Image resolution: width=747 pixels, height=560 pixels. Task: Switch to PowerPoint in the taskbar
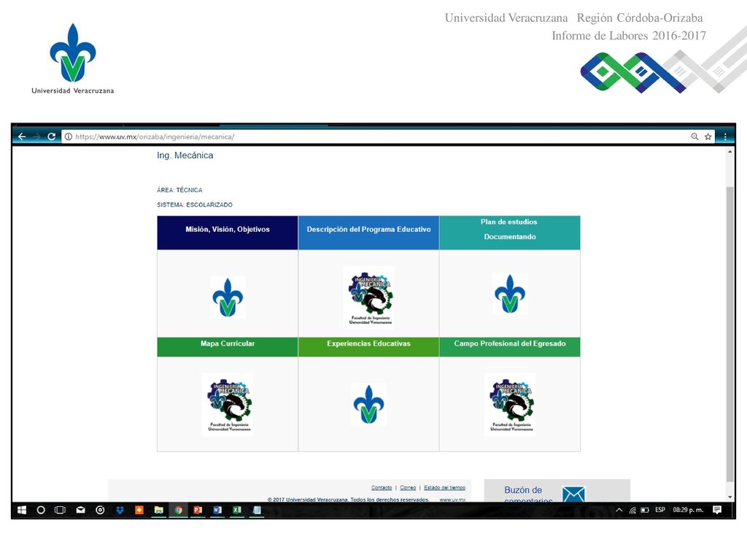point(198,510)
